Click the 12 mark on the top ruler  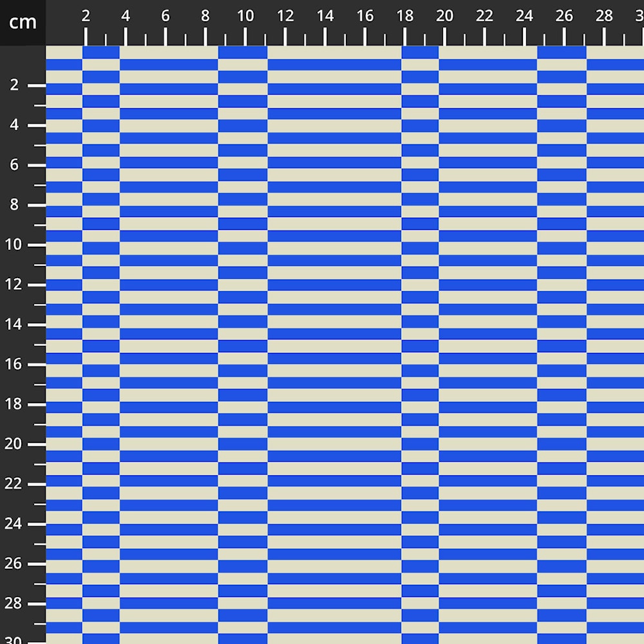(x=285, y=17)
